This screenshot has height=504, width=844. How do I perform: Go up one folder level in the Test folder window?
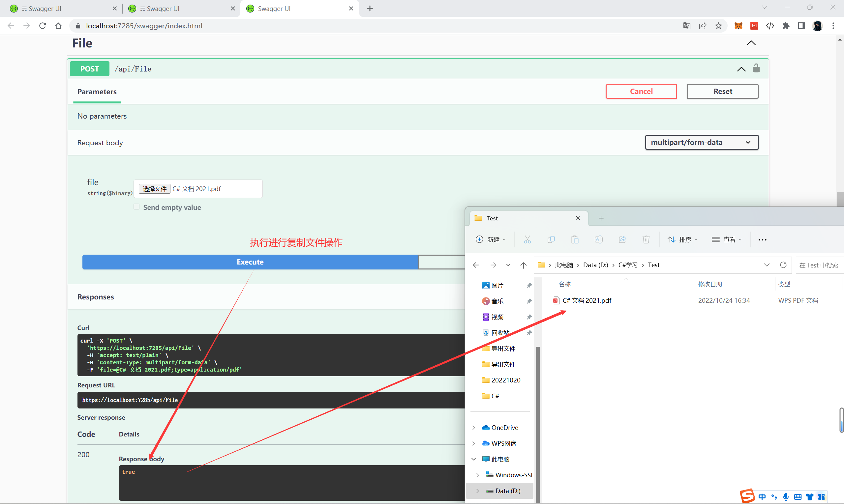click(523, 265)
